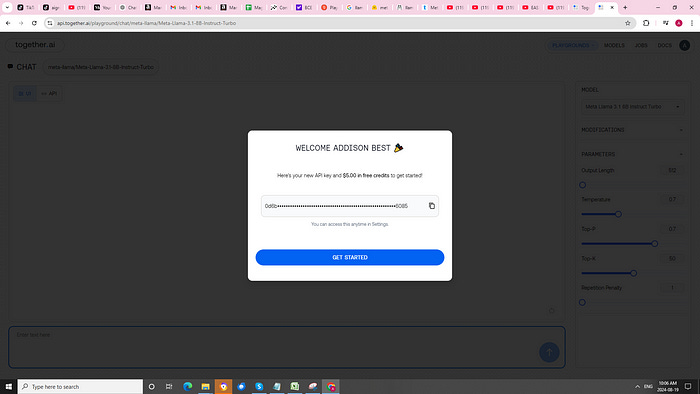Click the together.ai logo
Viewport: 700px width, 394px height.
[x=35, y=45]
